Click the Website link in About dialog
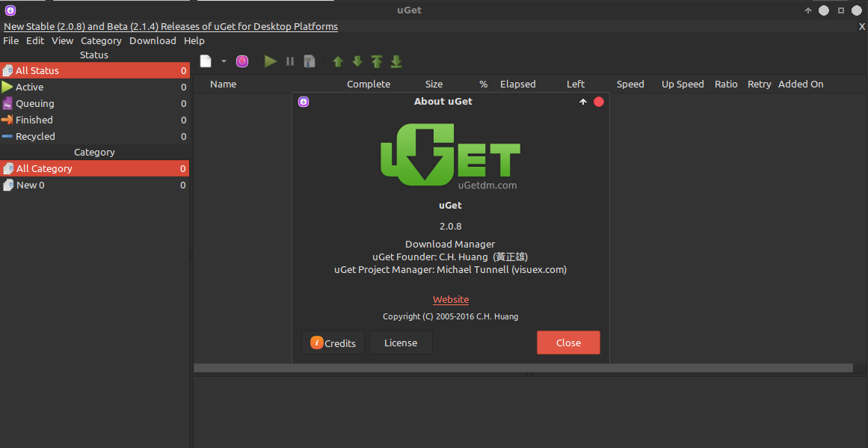 450,299
